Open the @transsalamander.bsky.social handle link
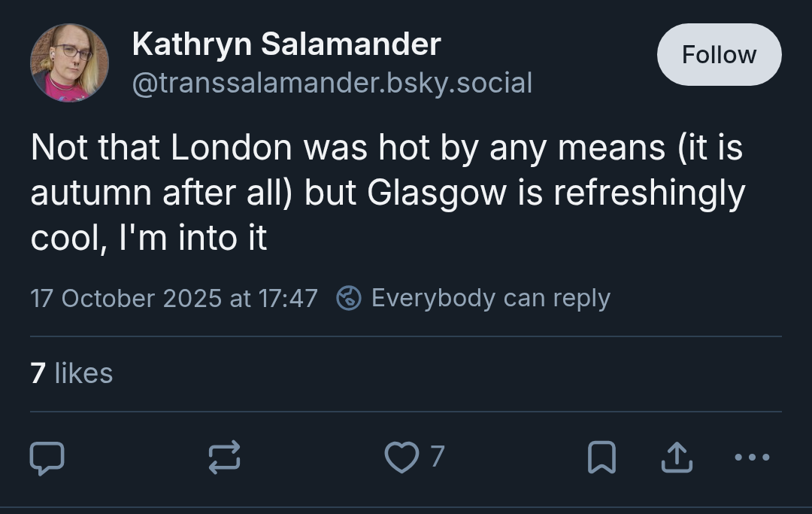This screenshot has height=514, width=812. [x=332, y=83]
